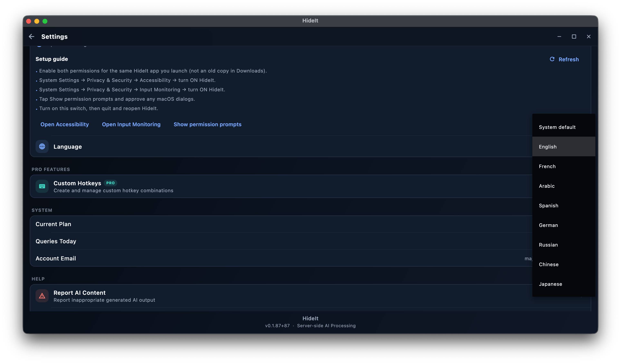Click the macOS yellow minimize button
This screenshot has width=621, height=364.
37,21
